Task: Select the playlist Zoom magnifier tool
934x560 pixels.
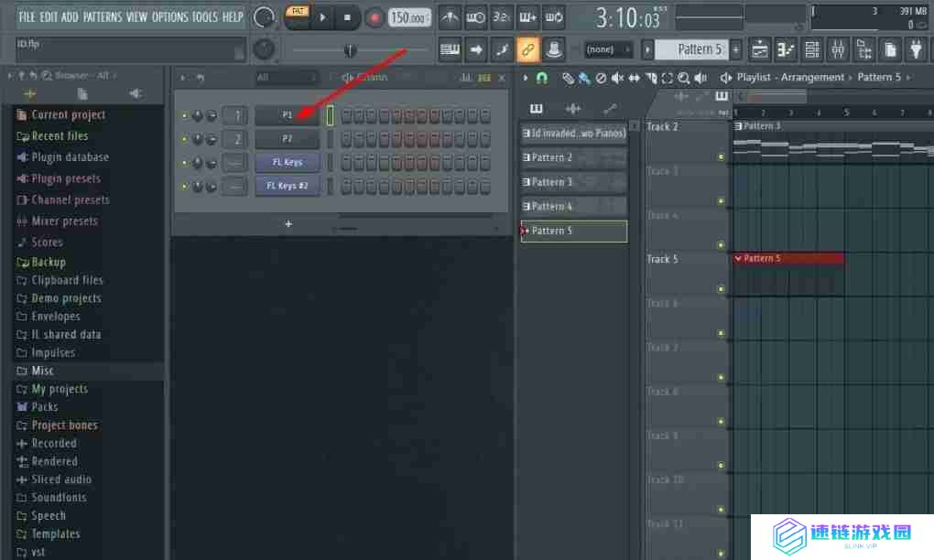Action: point(684,78)
